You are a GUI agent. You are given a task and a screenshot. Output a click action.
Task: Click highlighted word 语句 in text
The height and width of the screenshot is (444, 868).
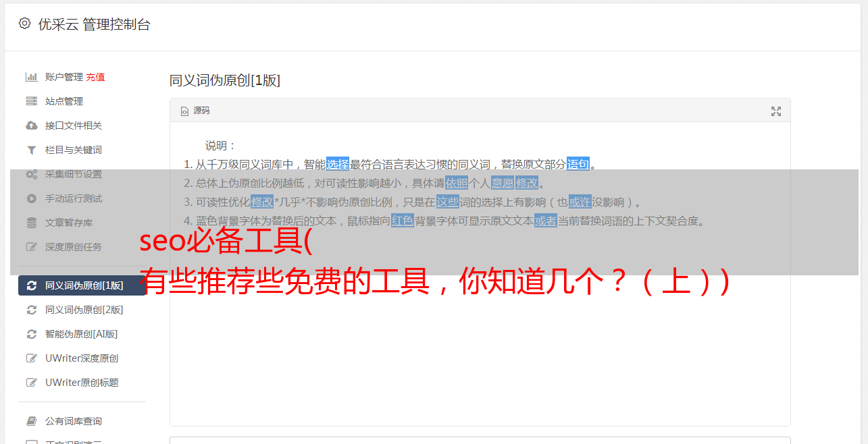pos(578,164)
